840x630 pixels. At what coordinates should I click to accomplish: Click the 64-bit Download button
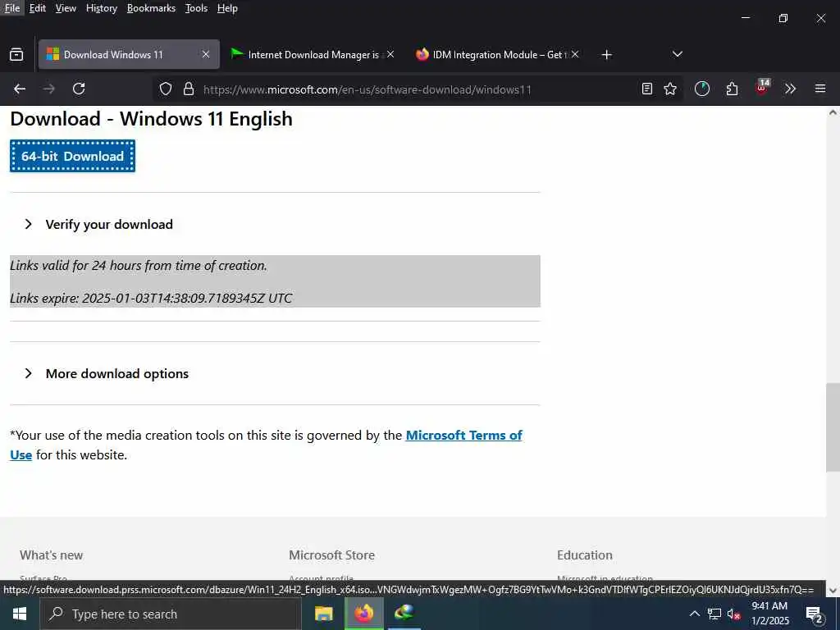pyautogui.click(x=72, y=156)
